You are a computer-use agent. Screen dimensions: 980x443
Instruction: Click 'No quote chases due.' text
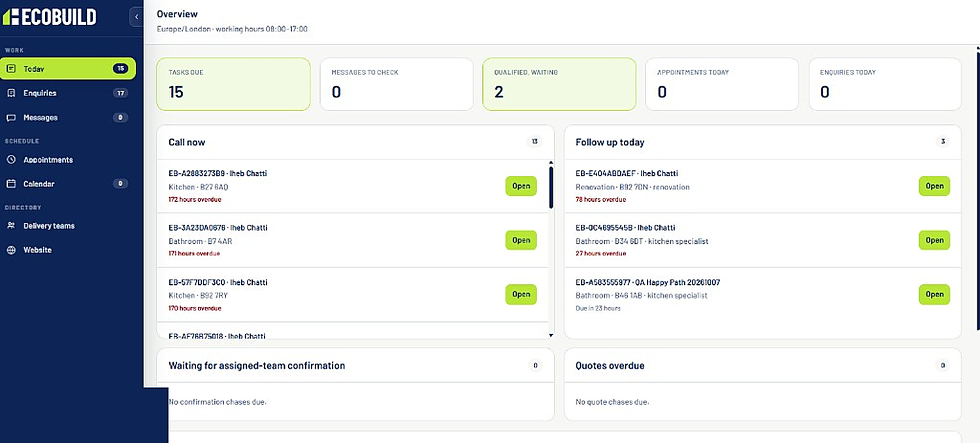[612, 402]
